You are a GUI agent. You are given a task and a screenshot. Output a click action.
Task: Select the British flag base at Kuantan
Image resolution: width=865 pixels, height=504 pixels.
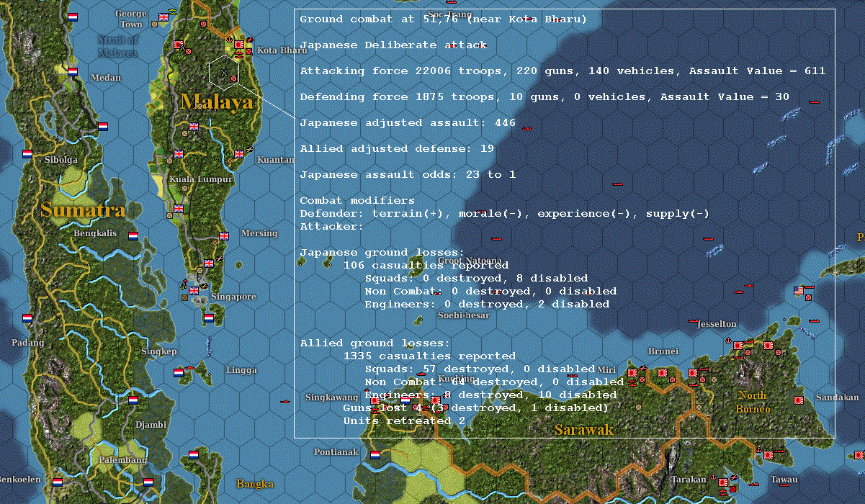(239, 153)
